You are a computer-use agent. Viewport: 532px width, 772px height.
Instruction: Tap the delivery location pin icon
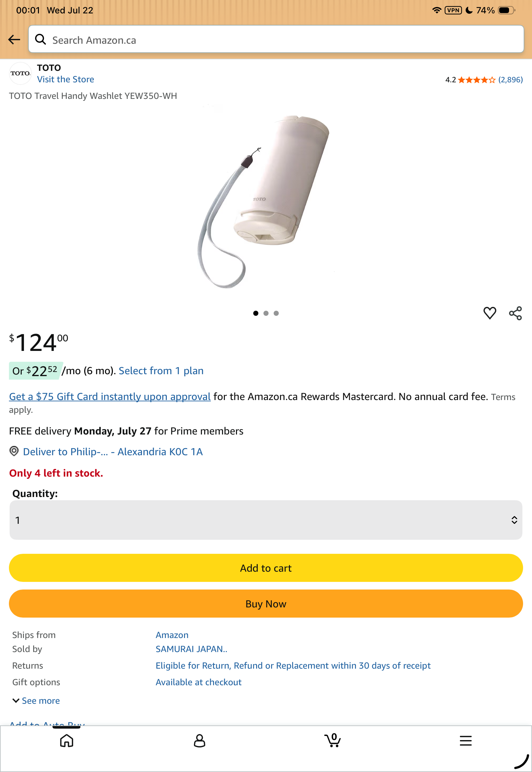point(14,451)
